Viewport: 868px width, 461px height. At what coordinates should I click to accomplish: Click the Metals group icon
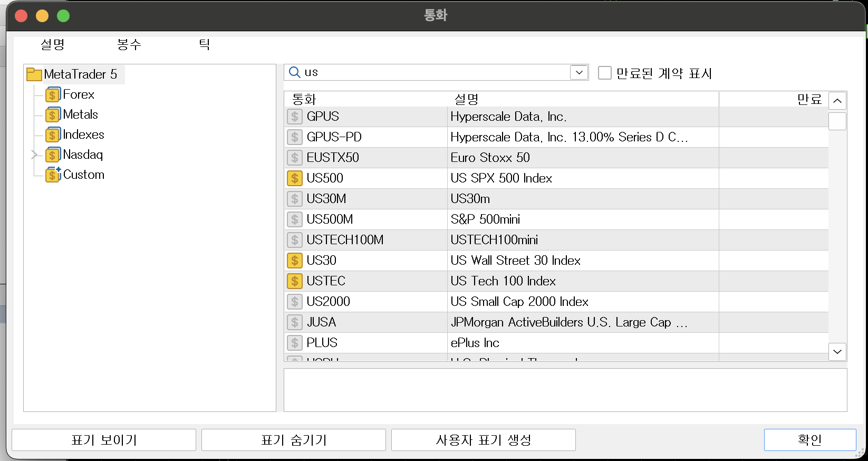pos(53,115)
